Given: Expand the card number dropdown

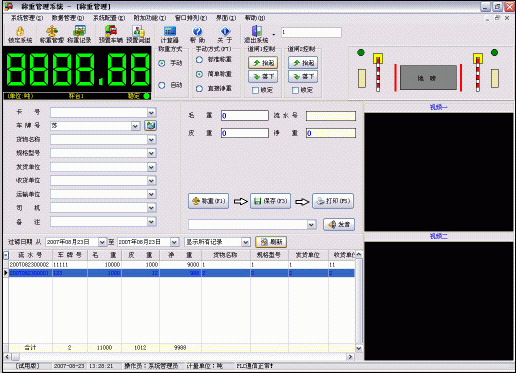Looking at the screenshot, I should pyautogui.click(x=151, y=113).
